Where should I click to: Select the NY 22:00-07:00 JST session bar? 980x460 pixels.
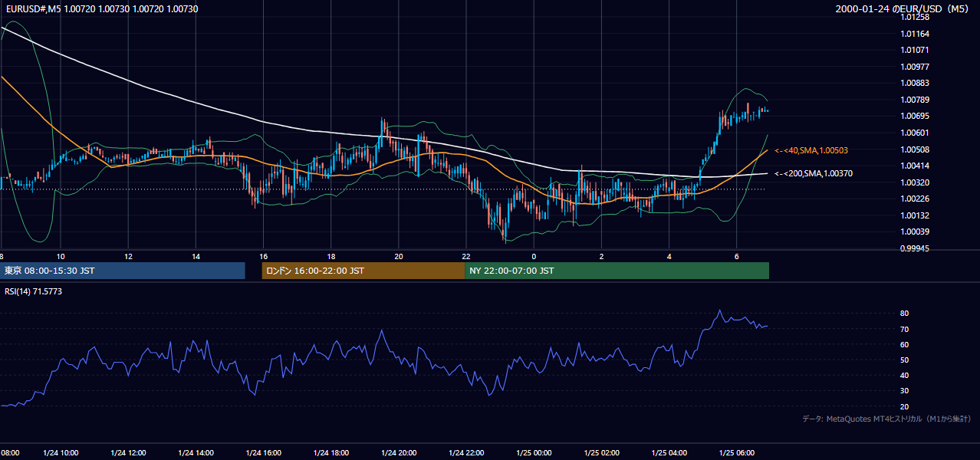pos(617,271)
